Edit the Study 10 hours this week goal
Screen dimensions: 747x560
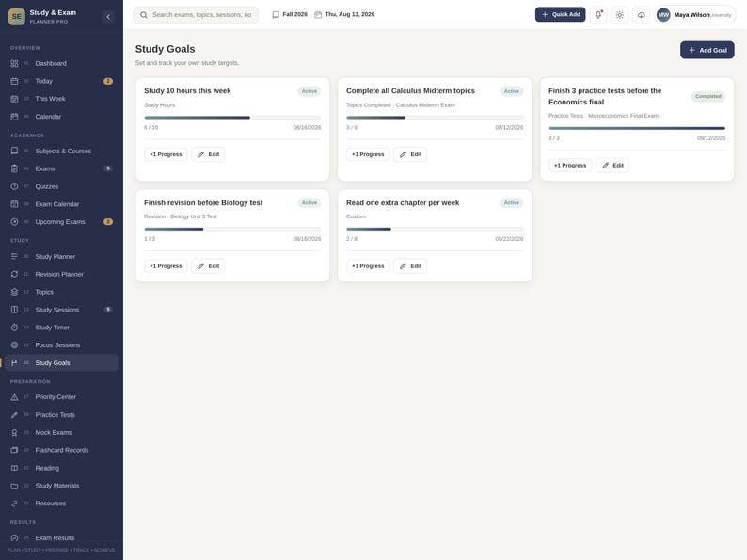point(208,154)
